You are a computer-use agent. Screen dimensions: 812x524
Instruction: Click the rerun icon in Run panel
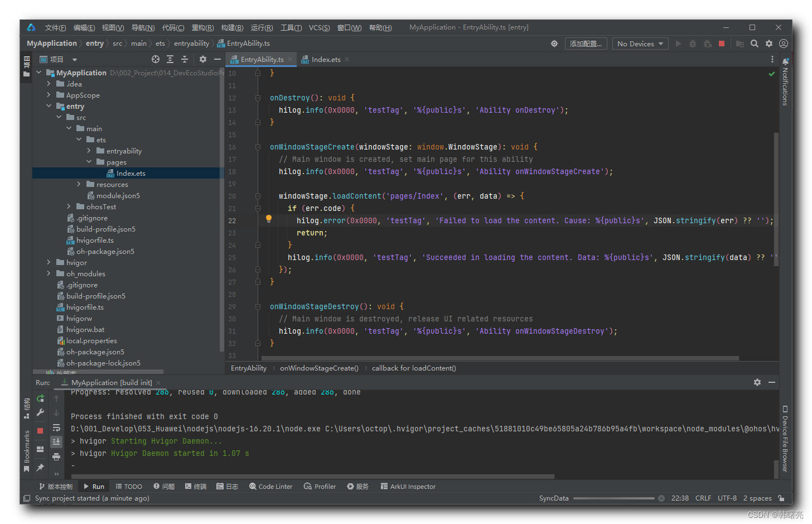(40, 398)
